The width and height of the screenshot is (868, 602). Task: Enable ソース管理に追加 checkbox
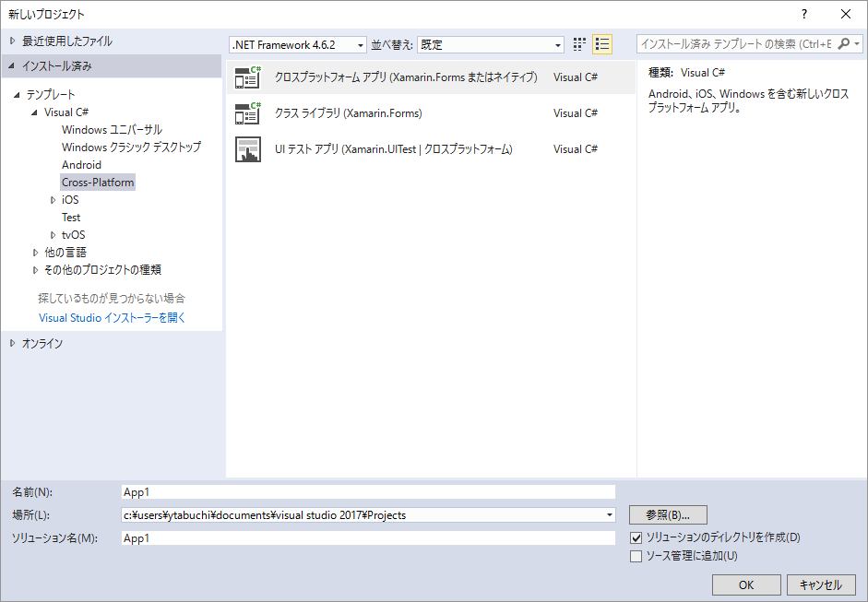coord(636,556)
